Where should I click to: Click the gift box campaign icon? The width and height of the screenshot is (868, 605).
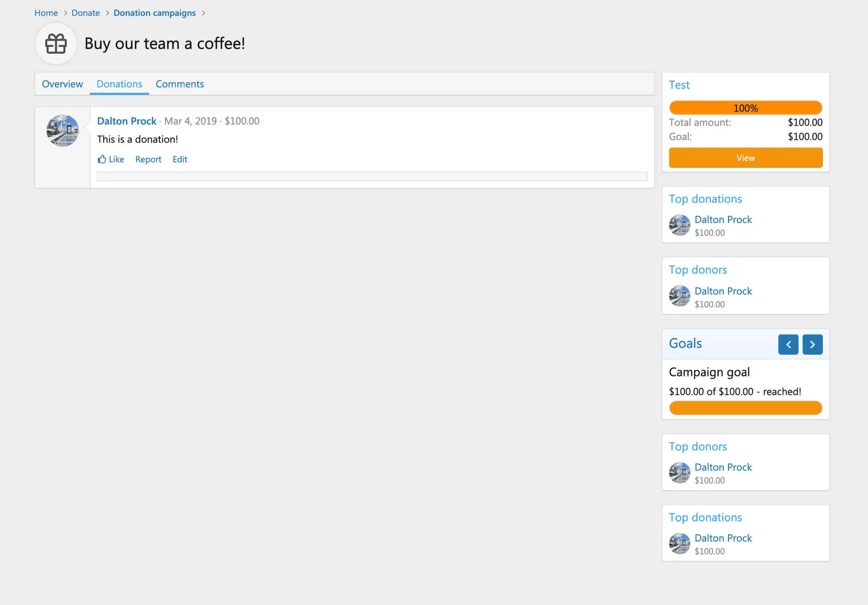click(x=56, y=43)
